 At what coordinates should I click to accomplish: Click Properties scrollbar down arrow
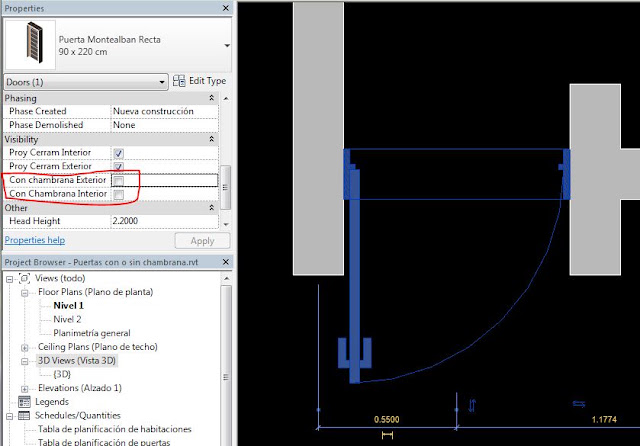pos(226,224)
